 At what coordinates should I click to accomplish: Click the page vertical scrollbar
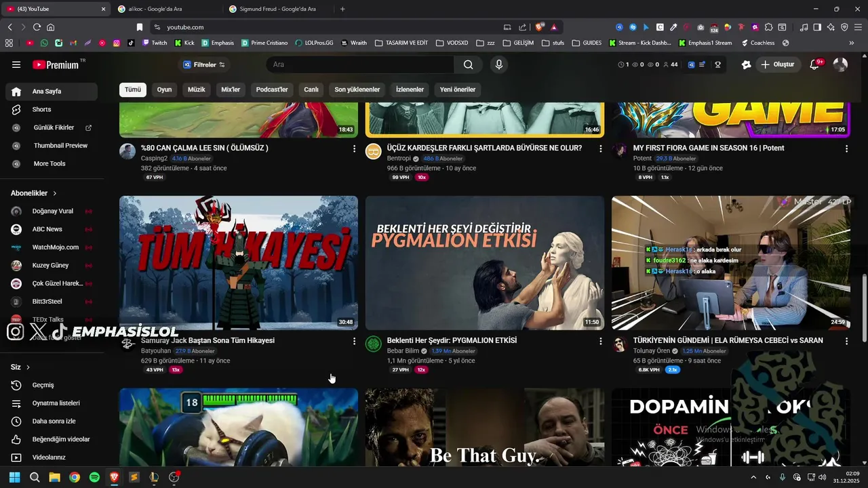click(x=864, y=308)
